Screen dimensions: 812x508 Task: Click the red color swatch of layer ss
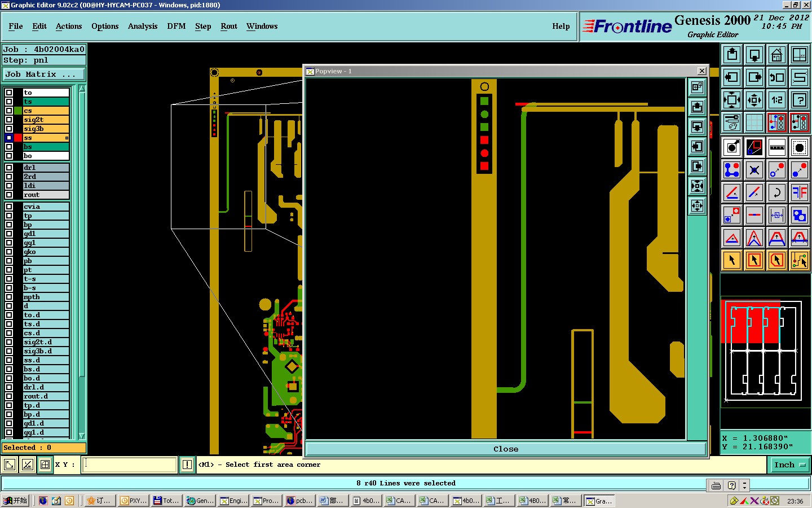click(18, 138)
